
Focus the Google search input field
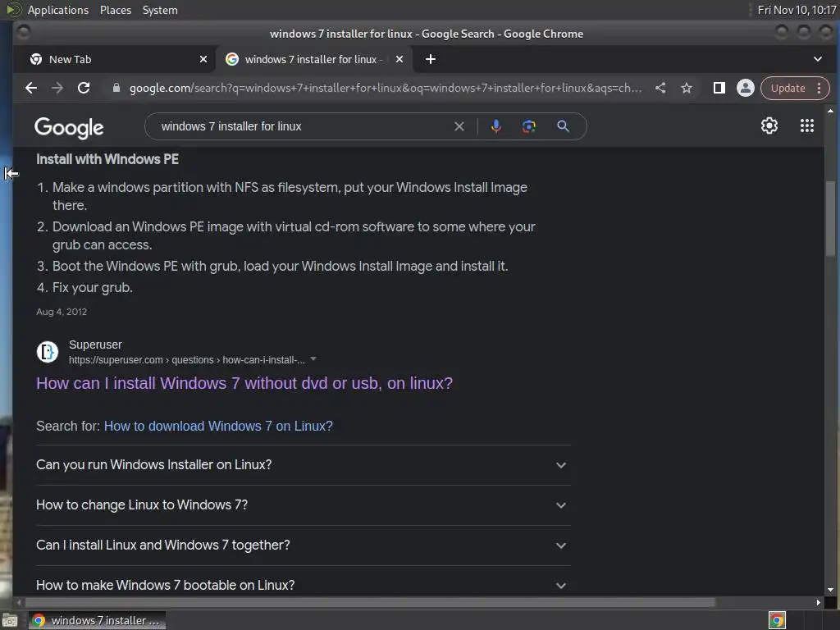coord(303,126)
